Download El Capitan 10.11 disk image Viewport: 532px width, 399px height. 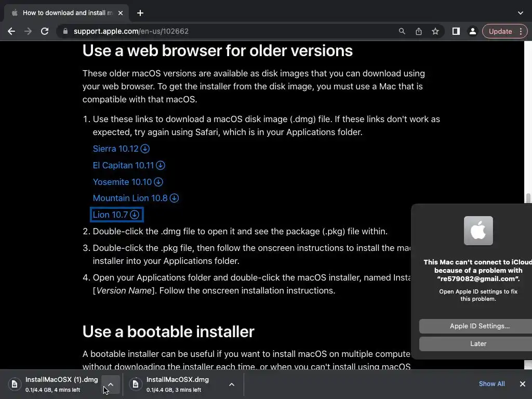pyautogui.click(x=129, y=165)
